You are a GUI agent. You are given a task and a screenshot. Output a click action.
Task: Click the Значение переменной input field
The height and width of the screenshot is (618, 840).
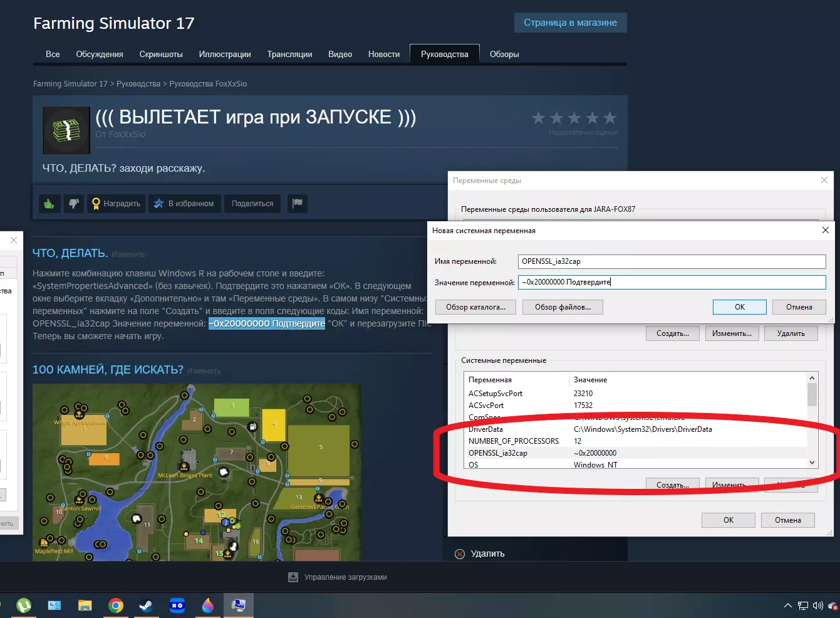point(672,282)
